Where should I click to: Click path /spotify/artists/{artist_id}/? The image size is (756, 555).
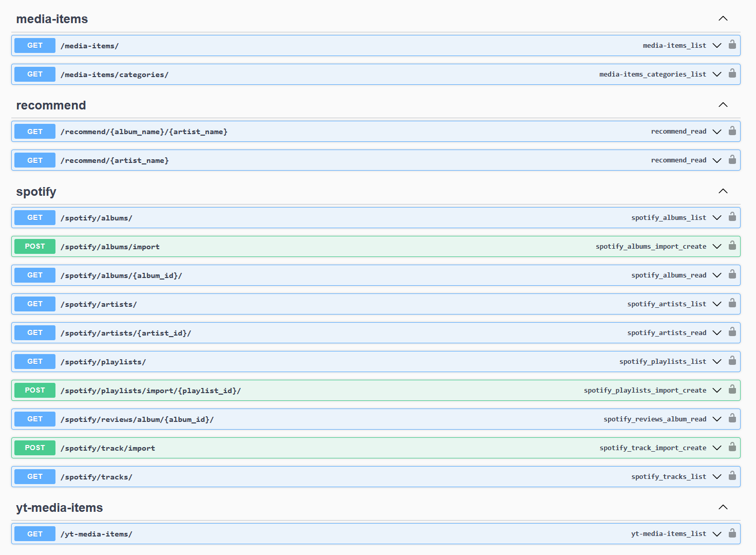click(x=126, y=333)
